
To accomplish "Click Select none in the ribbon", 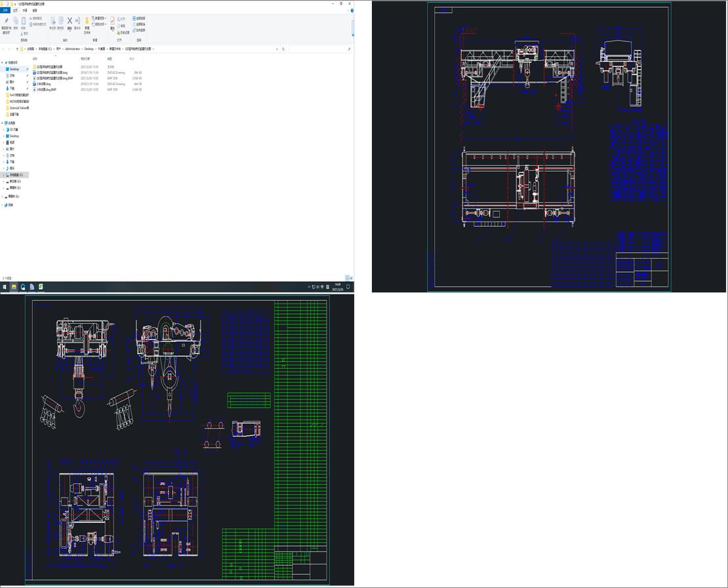I will point(139,24).
